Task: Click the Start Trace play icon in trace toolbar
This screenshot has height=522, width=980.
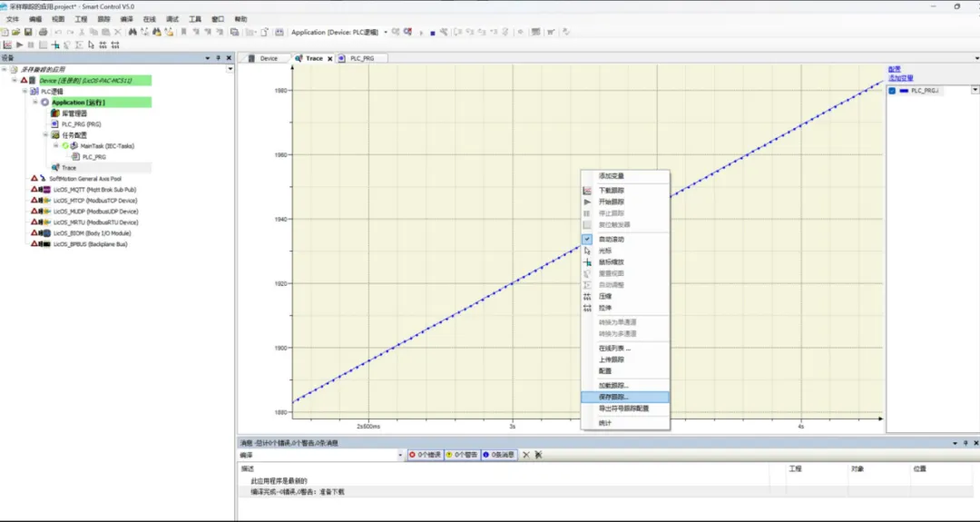Action: click(x=19, y=44)
